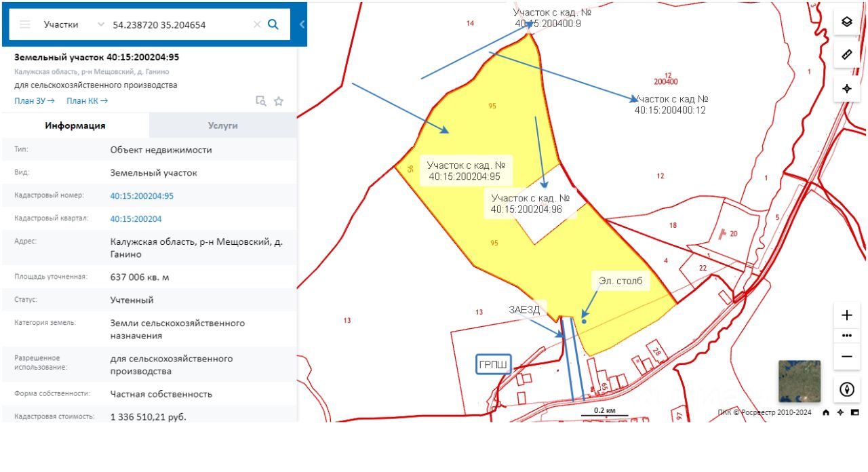Open the Участки search type dropdown

pos(74,24)
